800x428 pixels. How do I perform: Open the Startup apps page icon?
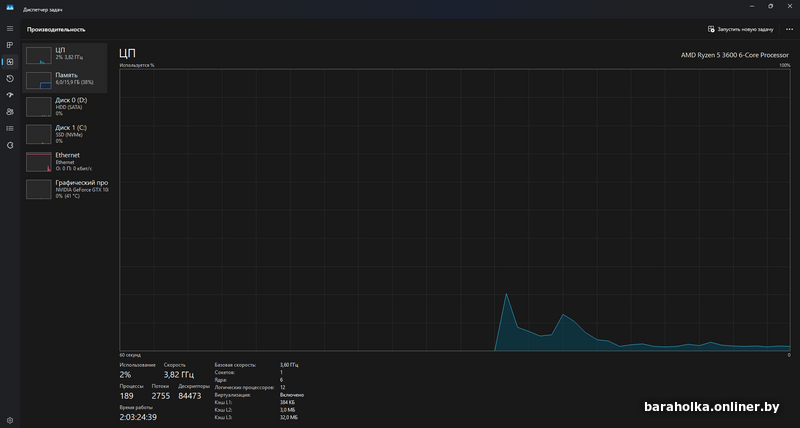(x=10, y=95)
